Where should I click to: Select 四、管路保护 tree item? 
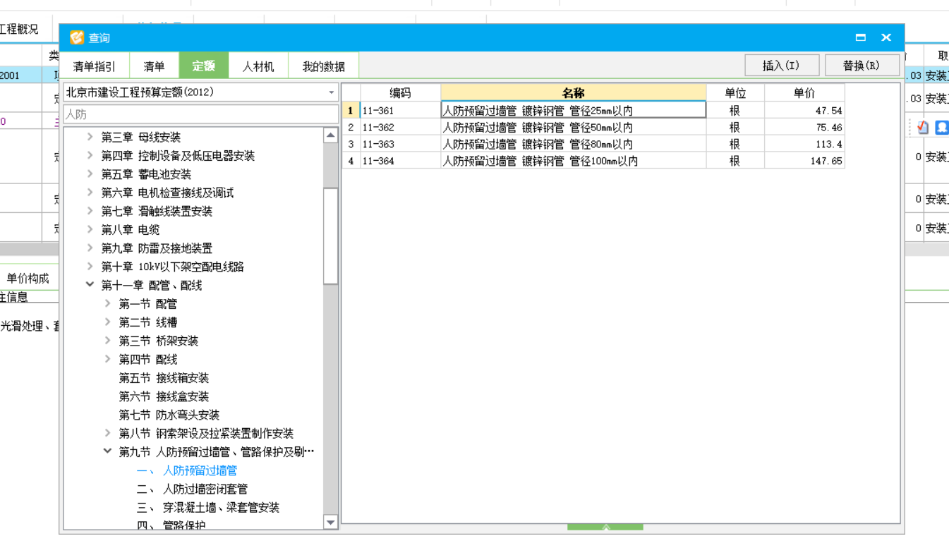click(x=171, y=525)
